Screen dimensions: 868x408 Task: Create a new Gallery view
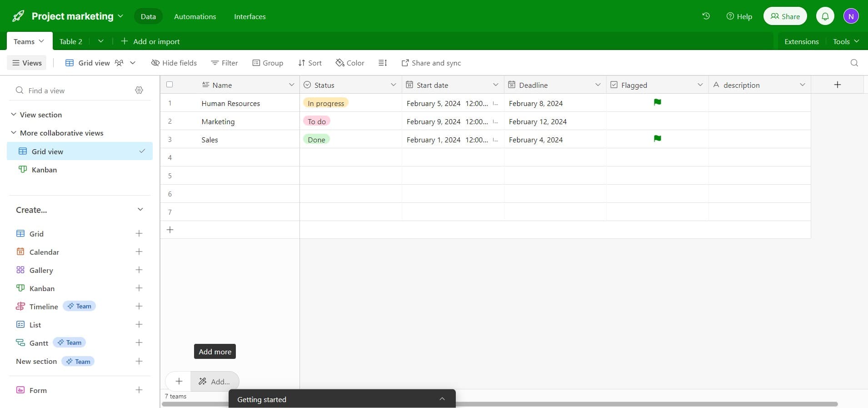point(139,270)
